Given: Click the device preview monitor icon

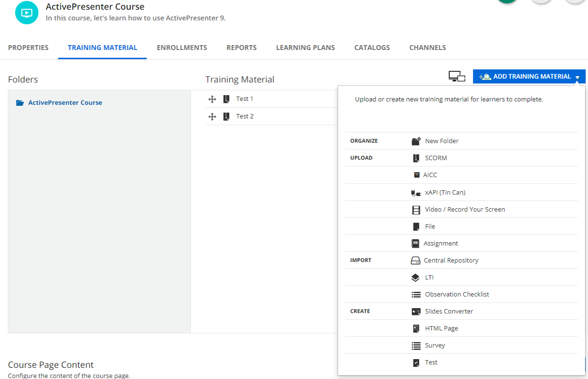Looking at the screenshot, I should 457,76.
